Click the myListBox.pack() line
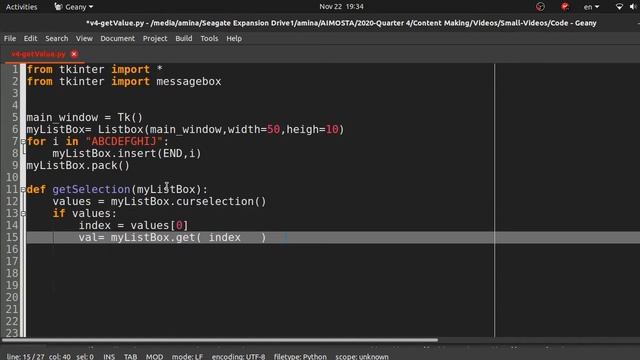The height and width of the screenshot is (360, 640). pos(78,165)
